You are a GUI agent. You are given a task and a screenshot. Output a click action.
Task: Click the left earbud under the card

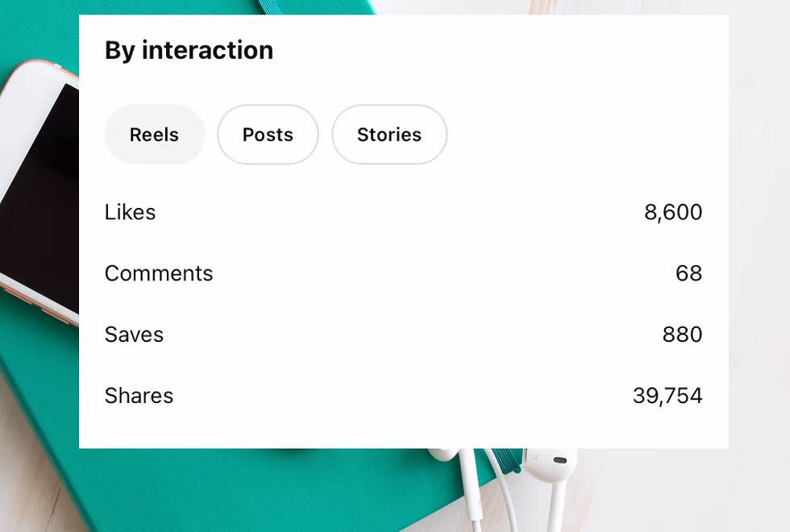[x=443, y=454]
